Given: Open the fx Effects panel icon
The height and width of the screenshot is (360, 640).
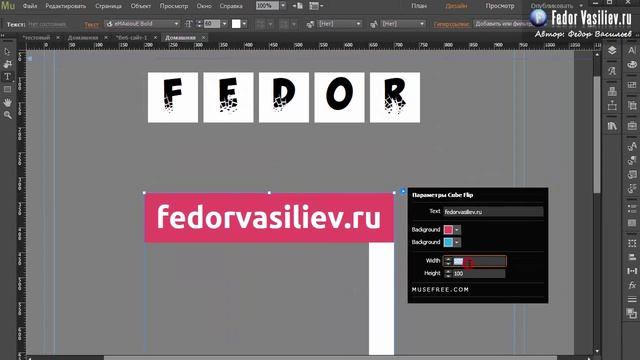Looking at the screenshot, I should click(632, 285).
